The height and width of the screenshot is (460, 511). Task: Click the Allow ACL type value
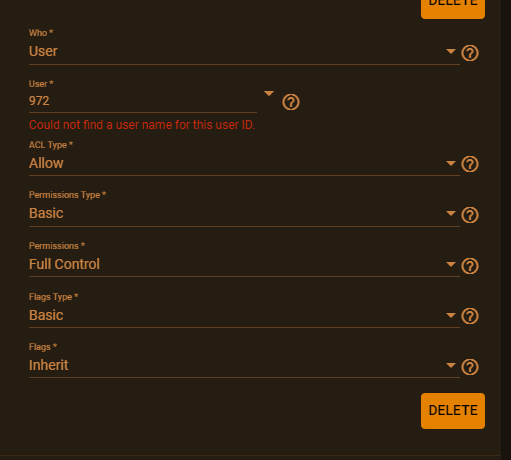(x=46, y=163)
